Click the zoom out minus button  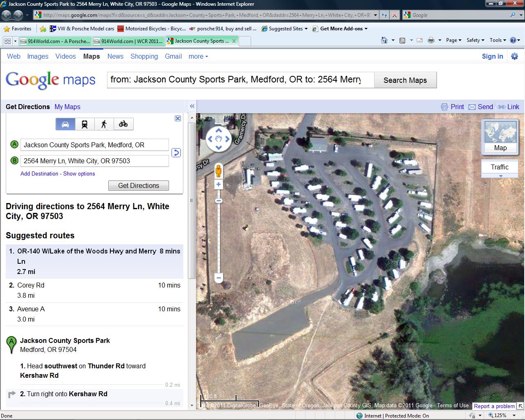click(x=219, y=278)
